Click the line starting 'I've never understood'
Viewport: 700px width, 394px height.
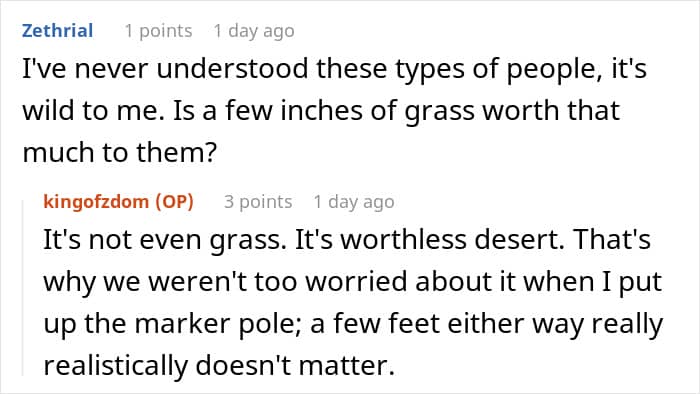point(334,69)
